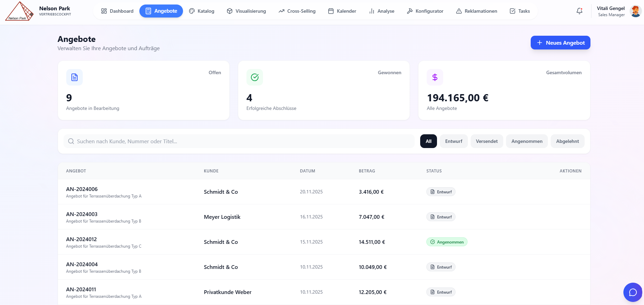Click the KUNDE column header
The width and height of the screenshot is (644, 305).
[211, 171]
